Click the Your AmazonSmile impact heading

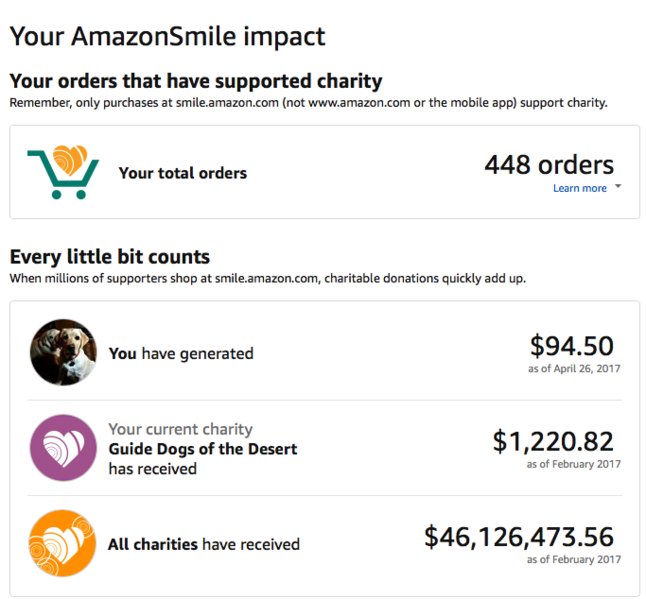[168, 36]
